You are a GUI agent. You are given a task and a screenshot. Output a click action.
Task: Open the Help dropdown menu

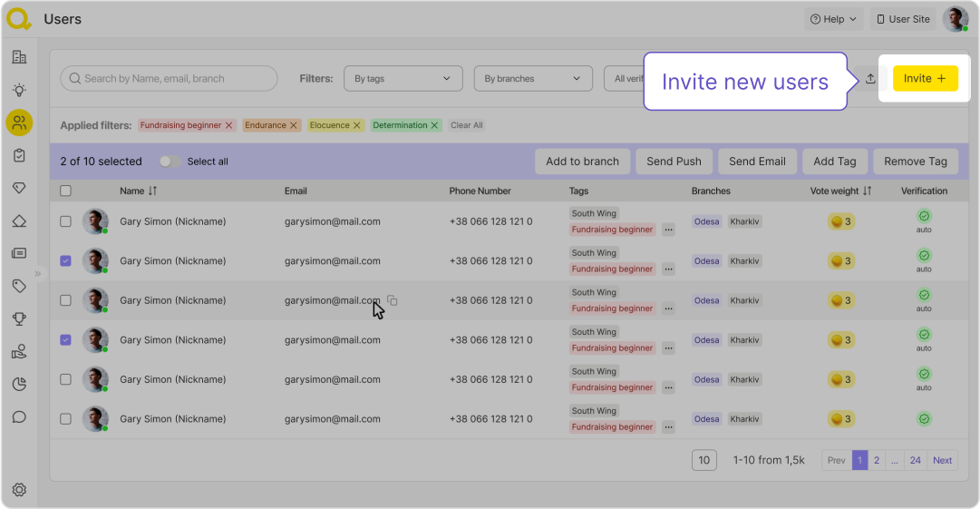click(832, 19)
